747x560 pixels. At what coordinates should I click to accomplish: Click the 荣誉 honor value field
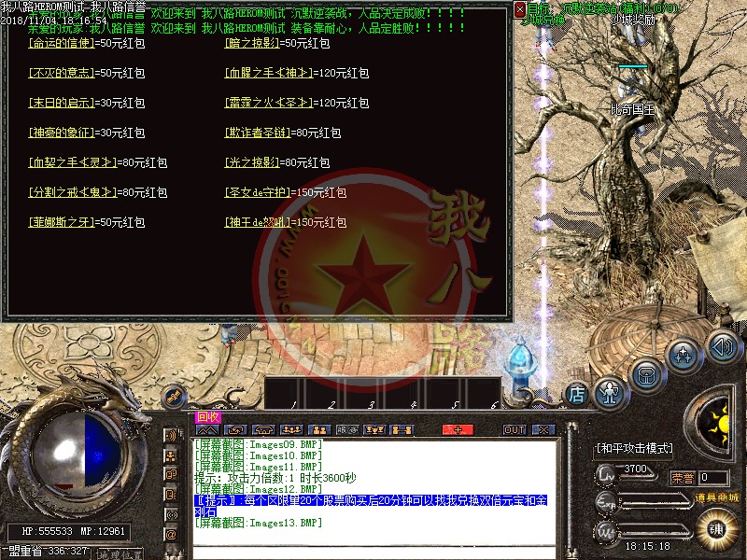pyautogui.click(x=713, y=477)
